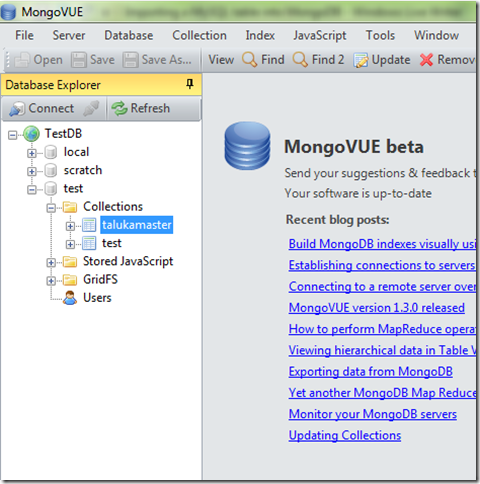Open the File menu

pyautogui.click(x=24, y=35)
